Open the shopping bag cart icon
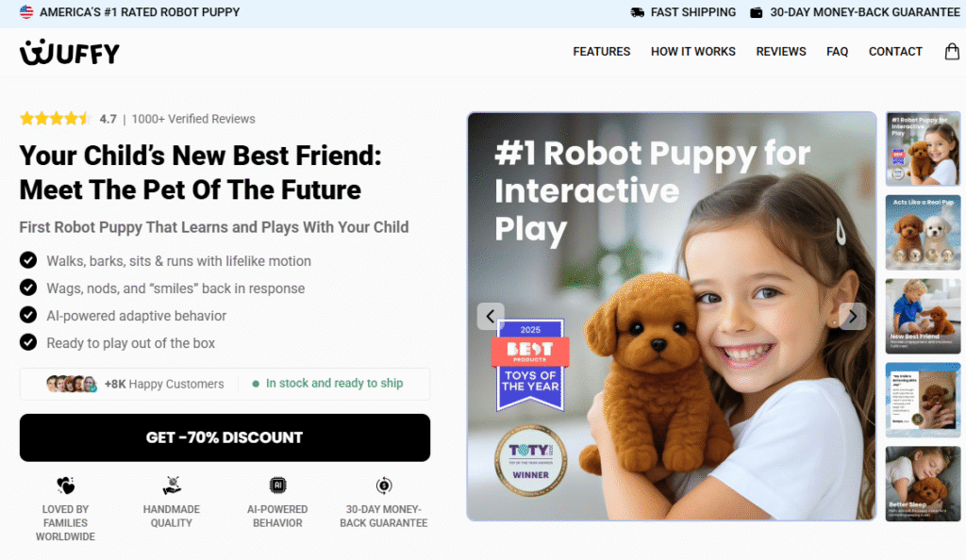Screen dimensions: 966x560 [x=952, y=51]
